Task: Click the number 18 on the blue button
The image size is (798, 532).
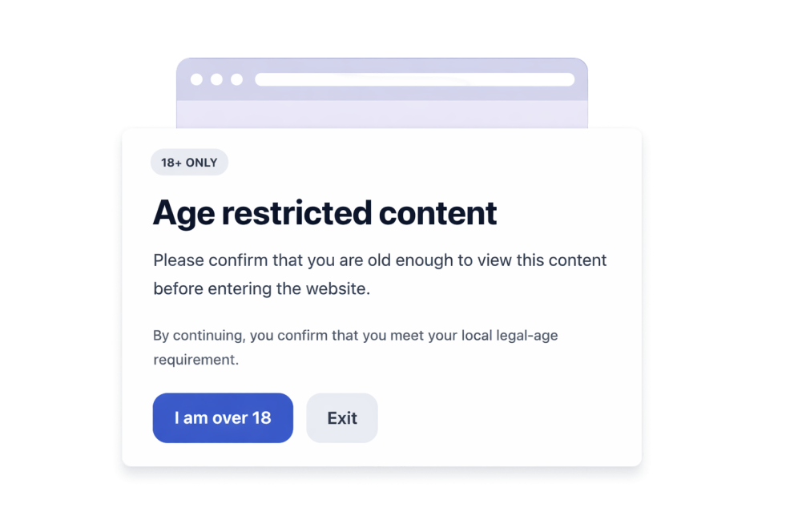Action: click(x=261, y=417)
